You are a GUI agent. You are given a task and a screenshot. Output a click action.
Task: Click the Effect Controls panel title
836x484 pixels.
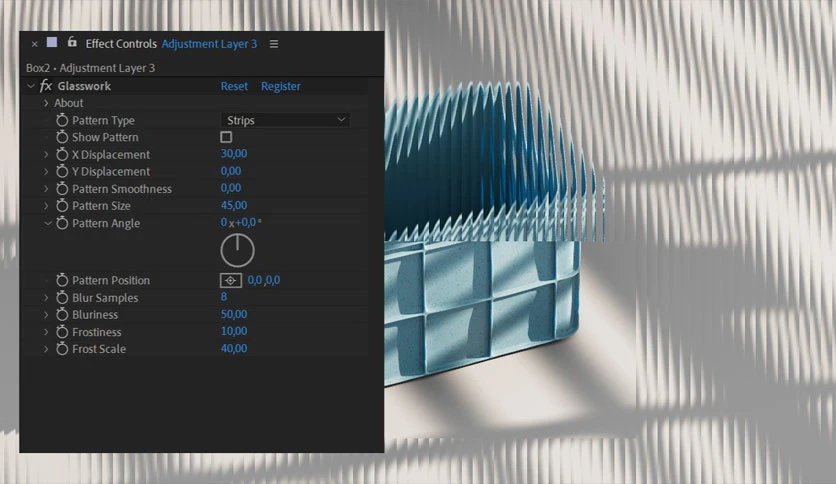(x=121, y=44)
